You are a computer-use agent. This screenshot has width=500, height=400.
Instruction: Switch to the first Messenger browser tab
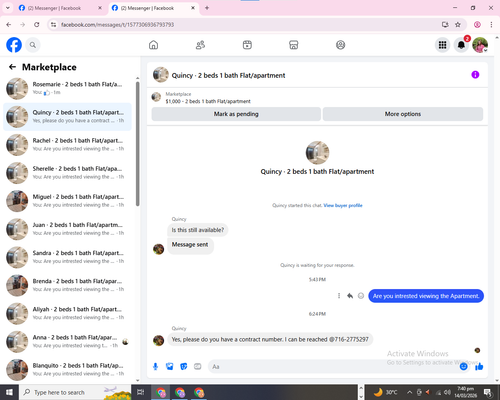coord(59,8)
